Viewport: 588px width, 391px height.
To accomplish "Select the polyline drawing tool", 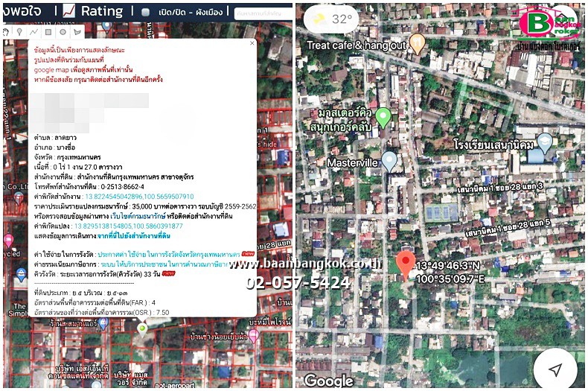I will (x=33, y=31).
